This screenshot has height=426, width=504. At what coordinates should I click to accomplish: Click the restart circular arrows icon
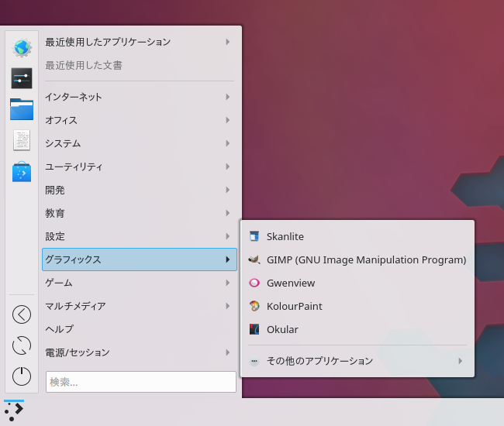point(22,345)
